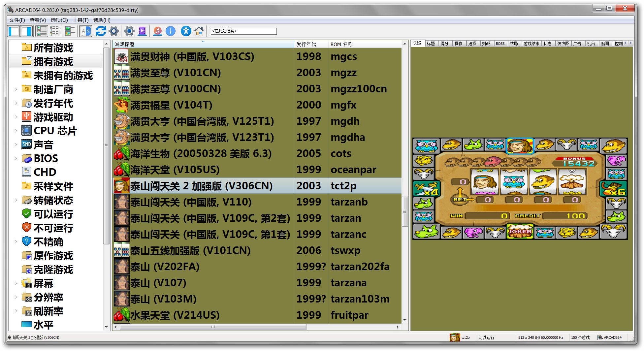Click the game list horizontal scrollbar thumb
644x351 pixels.
(213, 327)
